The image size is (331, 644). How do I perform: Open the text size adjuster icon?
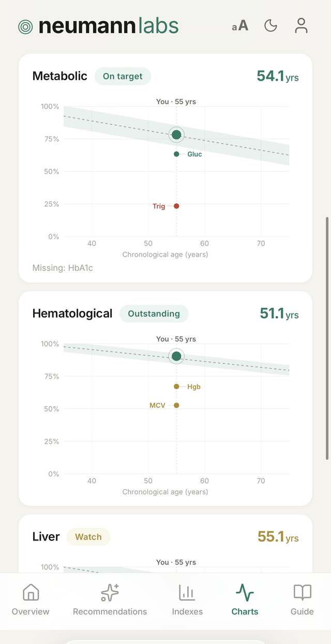[x=240, y=26]
